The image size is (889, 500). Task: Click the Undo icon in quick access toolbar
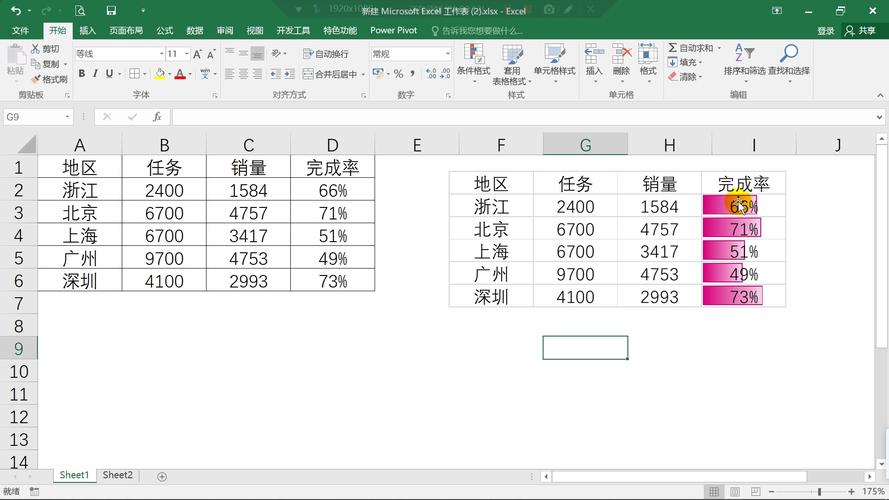pos(16,10)
